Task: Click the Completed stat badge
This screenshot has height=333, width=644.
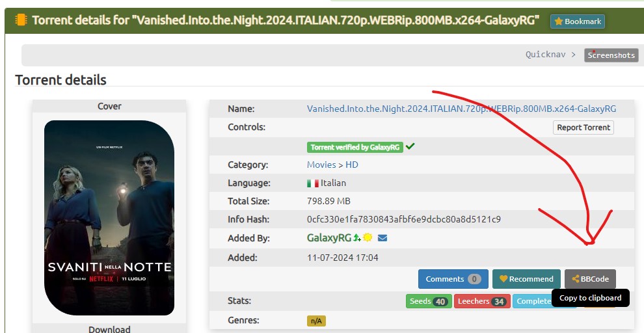Action: pyautogui.click(x=533, y=301)
